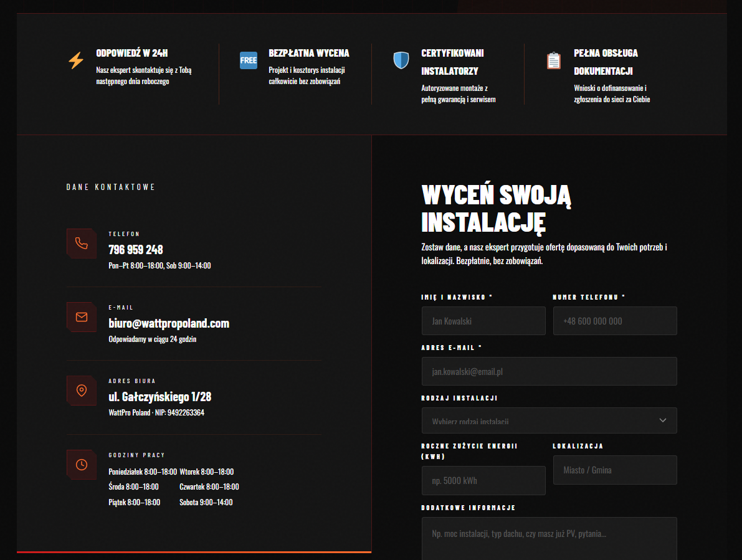Image resolution: width=742 pixels, height=560 pixels.
Task: Open the Rodzaj instalacji dropdown
Action: coord(549,420)
